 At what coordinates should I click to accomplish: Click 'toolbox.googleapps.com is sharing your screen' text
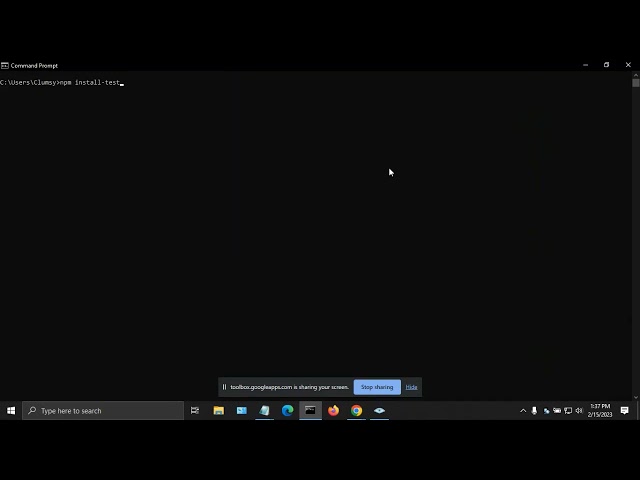tap(289, 387)
